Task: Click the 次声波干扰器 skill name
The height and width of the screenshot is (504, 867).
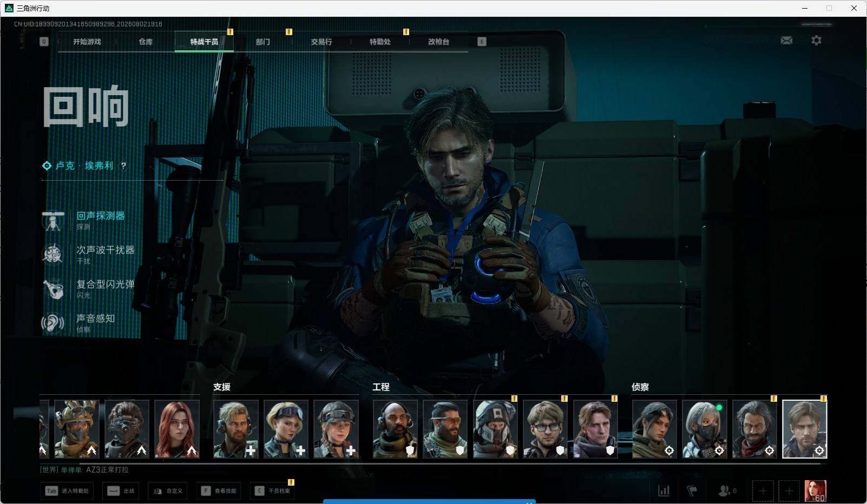Action: tap(106, 250)
